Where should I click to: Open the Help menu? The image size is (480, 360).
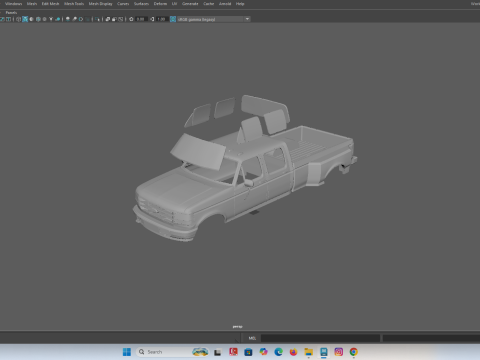pos(240,4)
